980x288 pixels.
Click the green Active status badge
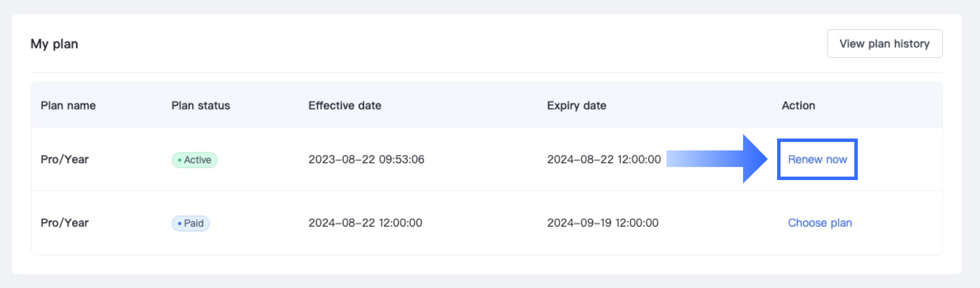click(x=195, y=160)
